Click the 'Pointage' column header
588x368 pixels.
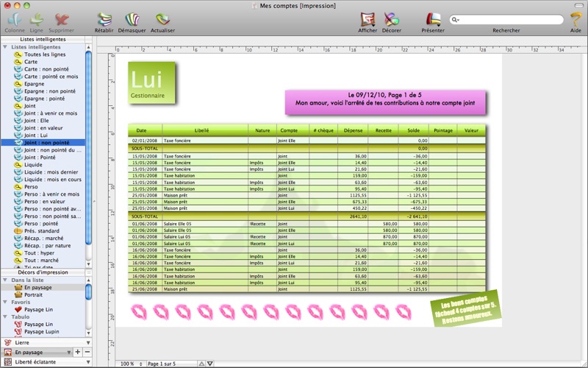pyautogui.click(x=443, y=131)
